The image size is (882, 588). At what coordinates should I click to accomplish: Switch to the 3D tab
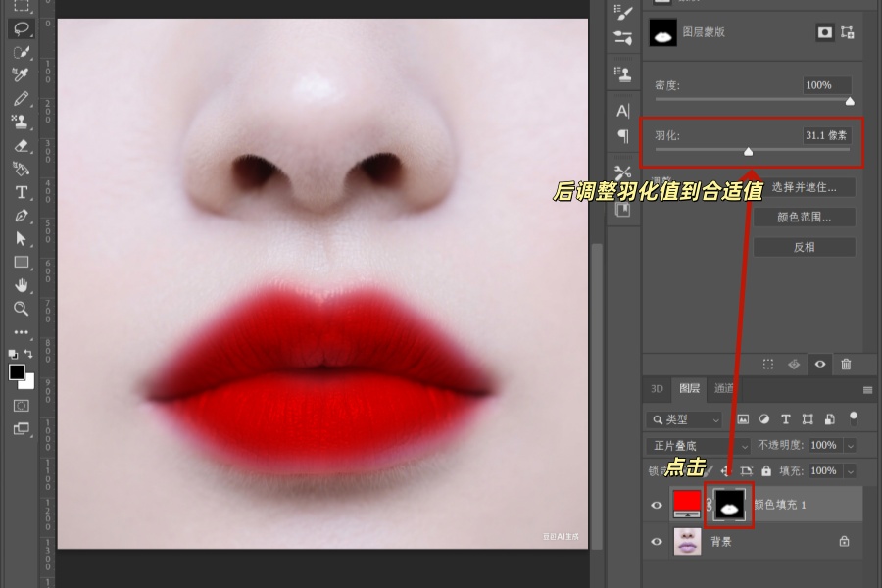657,389
